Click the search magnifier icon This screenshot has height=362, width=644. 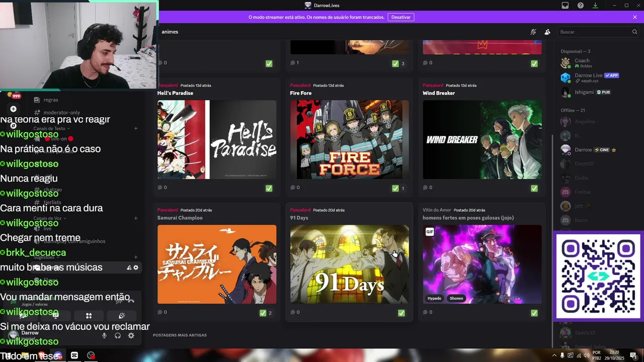[634, 32]
